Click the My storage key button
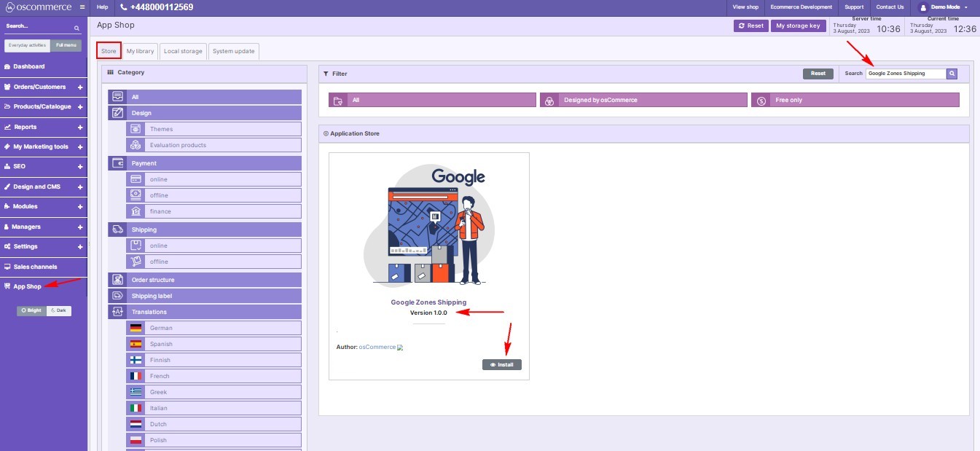This screenshot has width=980, height=451. tap(798, 26)
